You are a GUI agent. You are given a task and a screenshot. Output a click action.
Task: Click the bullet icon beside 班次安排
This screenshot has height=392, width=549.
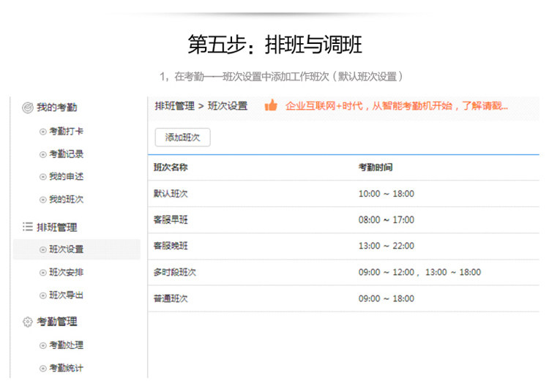pos(42,273)
